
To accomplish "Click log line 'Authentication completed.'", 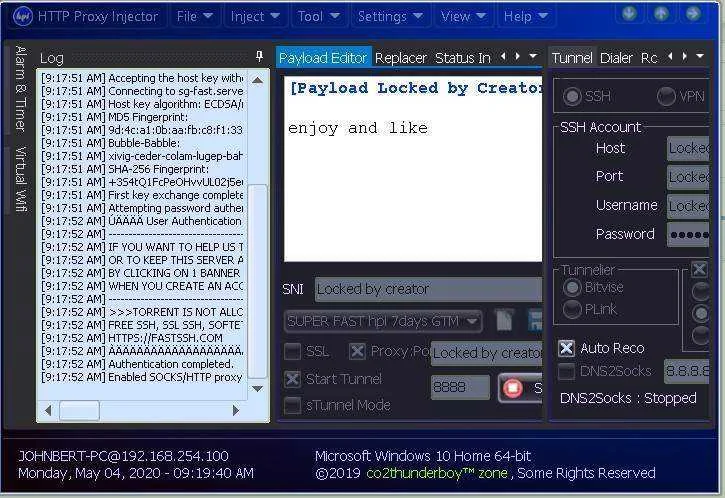I will click(141, 364).
